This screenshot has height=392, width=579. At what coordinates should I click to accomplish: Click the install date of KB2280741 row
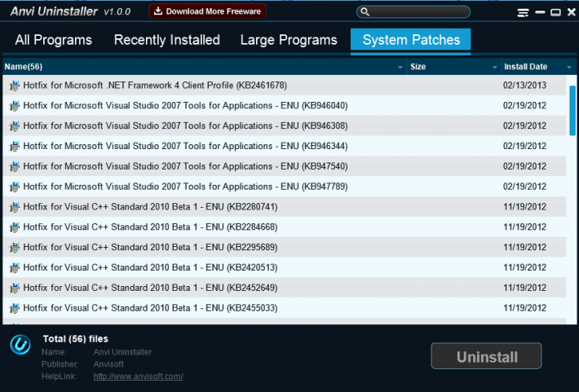(x=524, y=207)
